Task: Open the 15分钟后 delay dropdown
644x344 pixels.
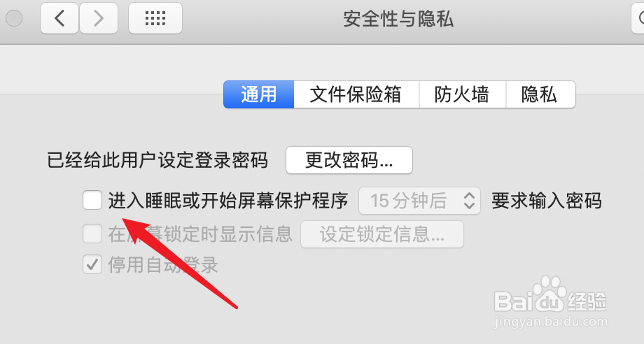Action: [419, 201]
